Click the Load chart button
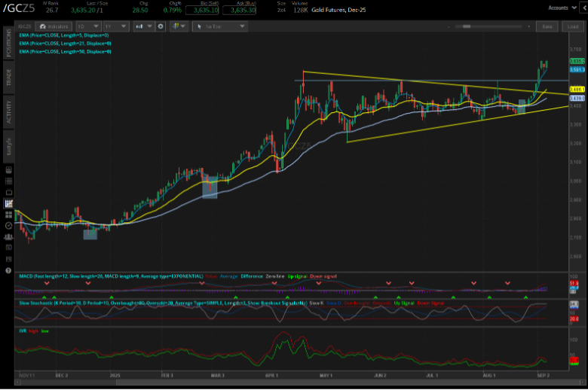The height and width of the screenshot is (390, 588). click(x=571, y=26)
